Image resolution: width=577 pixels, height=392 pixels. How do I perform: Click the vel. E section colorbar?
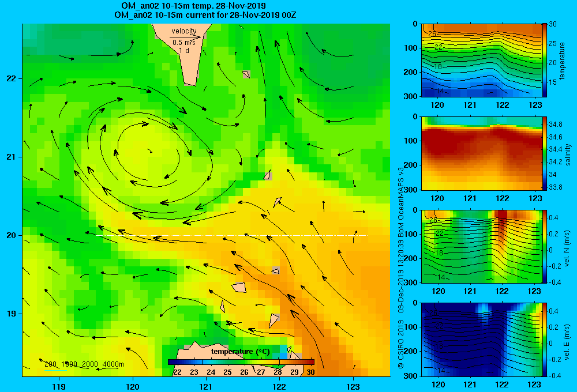(x=545, y=340)
